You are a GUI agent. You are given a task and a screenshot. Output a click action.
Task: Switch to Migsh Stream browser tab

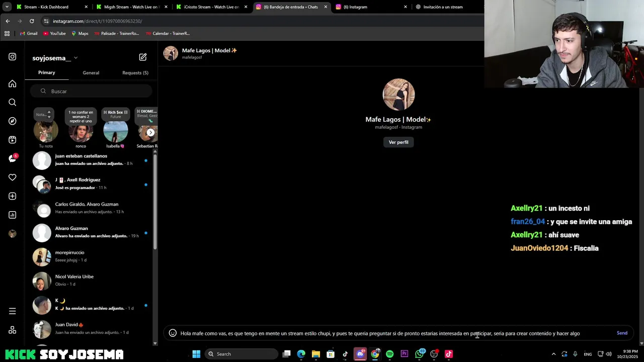(132, 7)
